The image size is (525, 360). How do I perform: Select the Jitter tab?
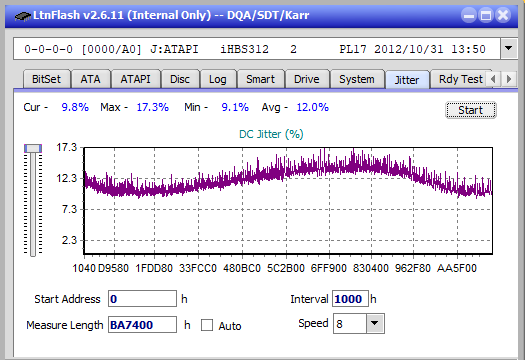click(407, 80)
